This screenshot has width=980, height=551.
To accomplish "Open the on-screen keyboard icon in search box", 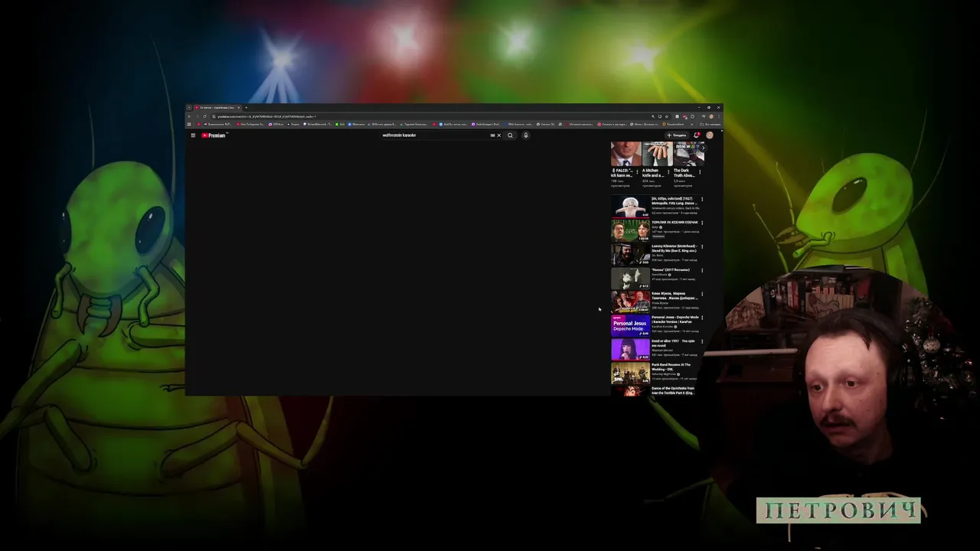I will click(492, 135).
